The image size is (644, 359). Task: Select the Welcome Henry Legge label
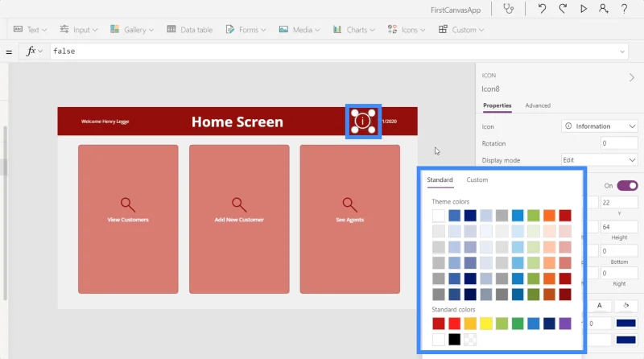(105, 122)
